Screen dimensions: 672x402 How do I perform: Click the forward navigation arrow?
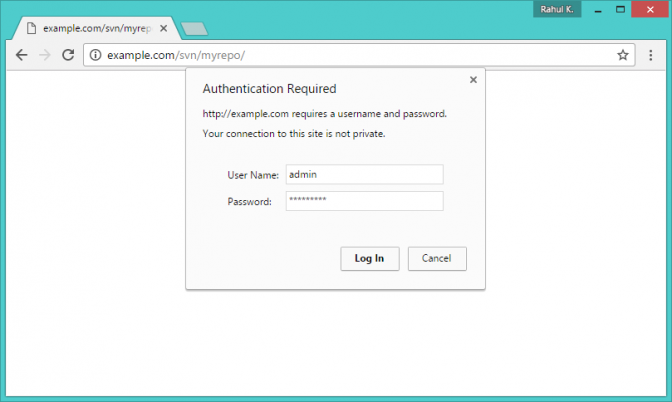(45, 55)
